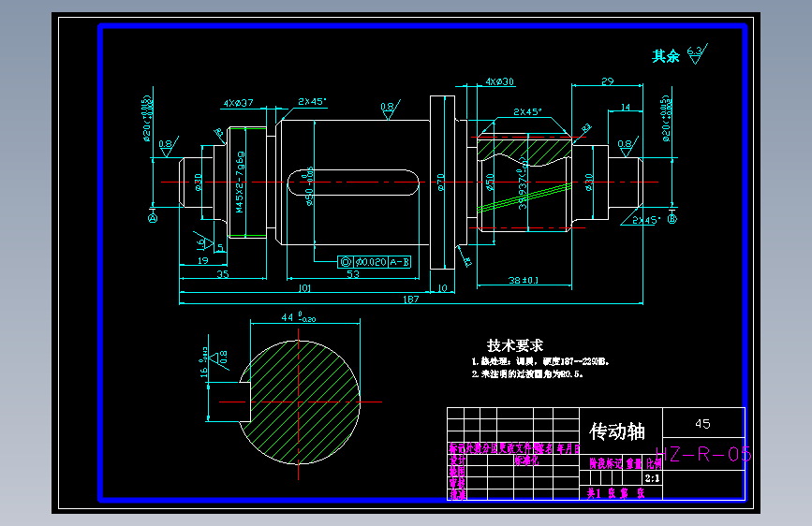This screenshot has height=526, width=812.
Task: Click the 16 keyway width dimension
Action: tap(203, 362)
